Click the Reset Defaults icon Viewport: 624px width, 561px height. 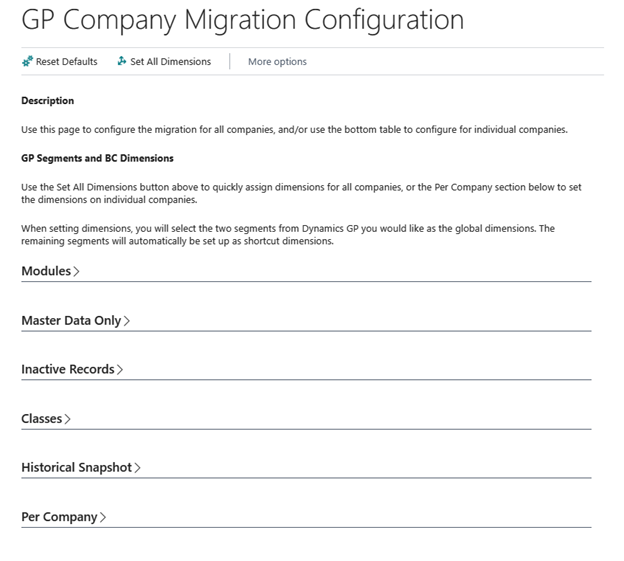(x=27, y=62)
